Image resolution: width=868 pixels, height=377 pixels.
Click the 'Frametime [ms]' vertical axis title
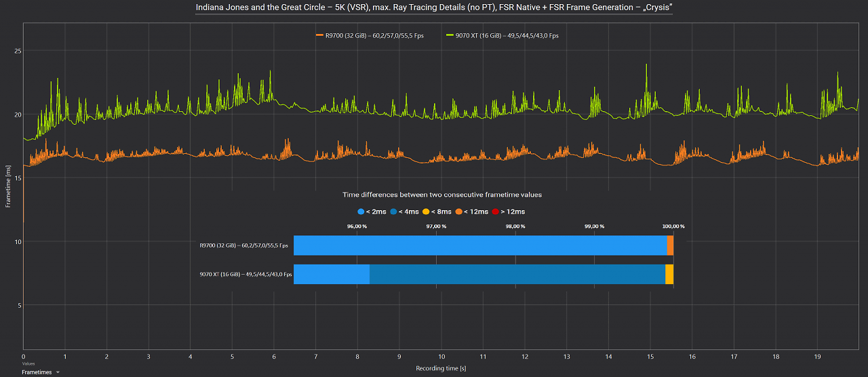[x=8, y=186]
